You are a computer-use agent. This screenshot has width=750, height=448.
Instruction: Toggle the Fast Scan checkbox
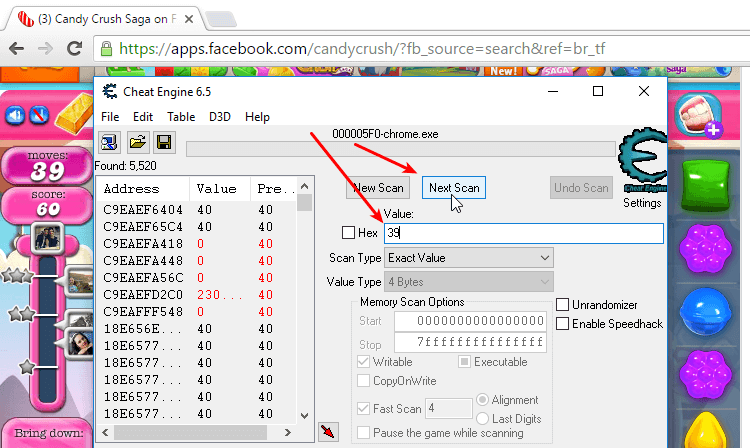click(x=364, y=408)
